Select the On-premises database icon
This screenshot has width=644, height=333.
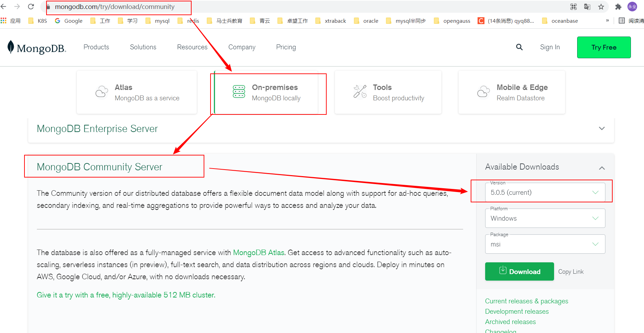click(x=239, y=92)
